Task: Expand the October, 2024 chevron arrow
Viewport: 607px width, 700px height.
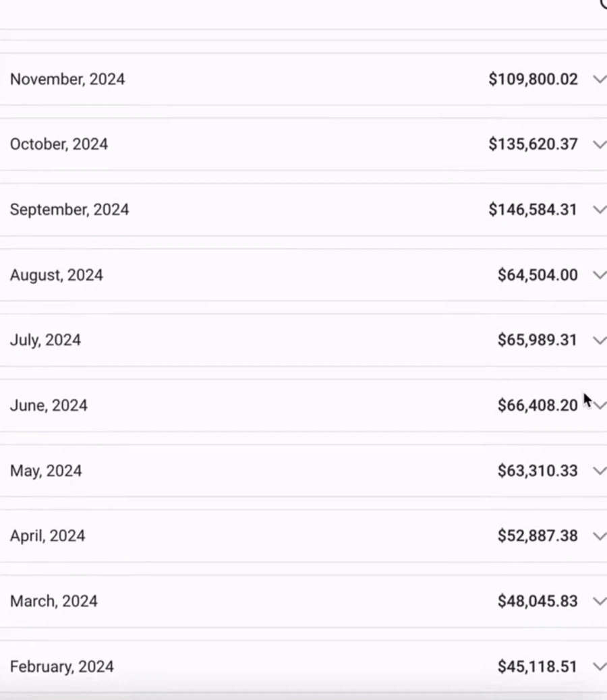Action: pos(599,144)
